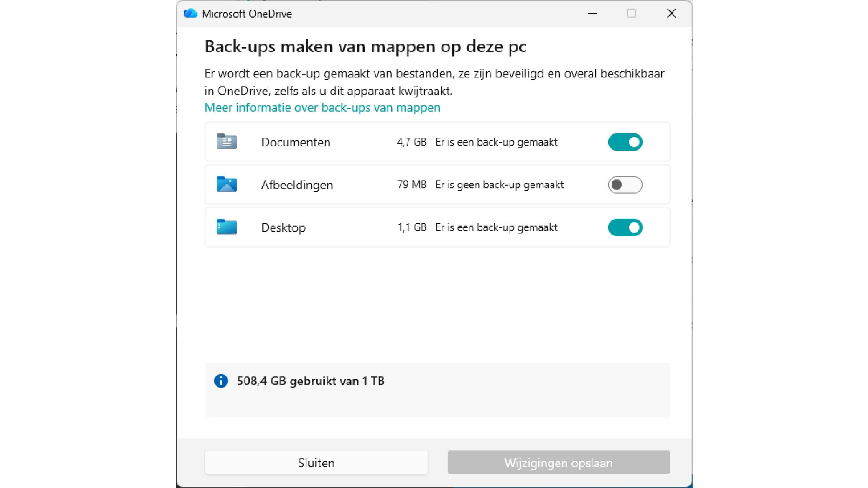The height and width of the screenshot is (488, 868).
Task: Minimize the Microsoft OneDrive window
Action: point(592,13)
